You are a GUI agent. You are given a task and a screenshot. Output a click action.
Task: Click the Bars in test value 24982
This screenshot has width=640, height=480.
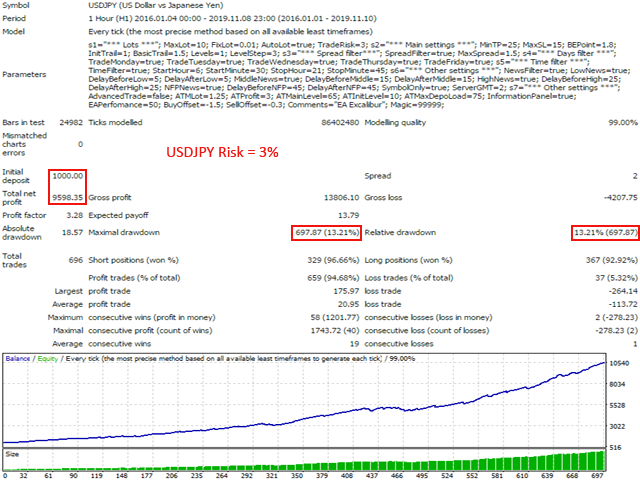71,122
